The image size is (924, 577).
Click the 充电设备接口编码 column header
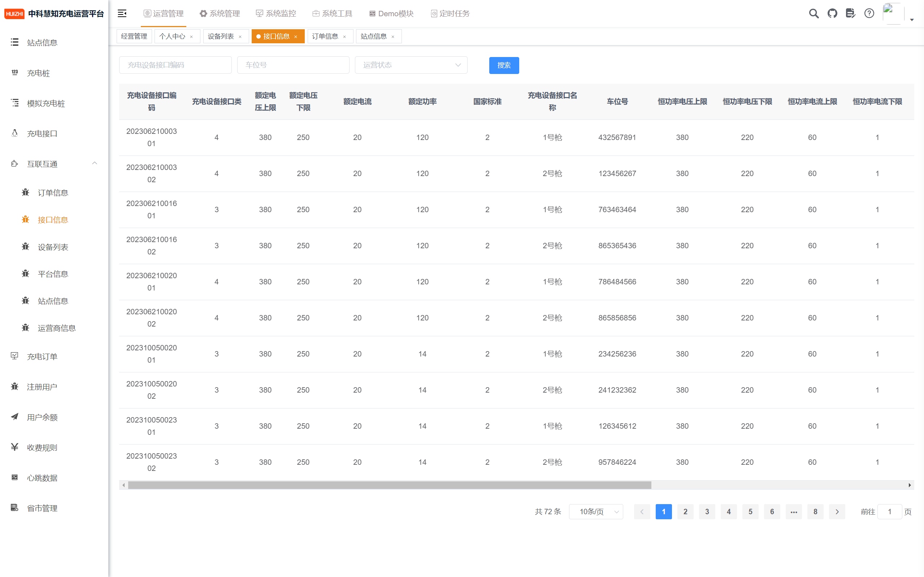pyautogui.click(x=152, y=101)
